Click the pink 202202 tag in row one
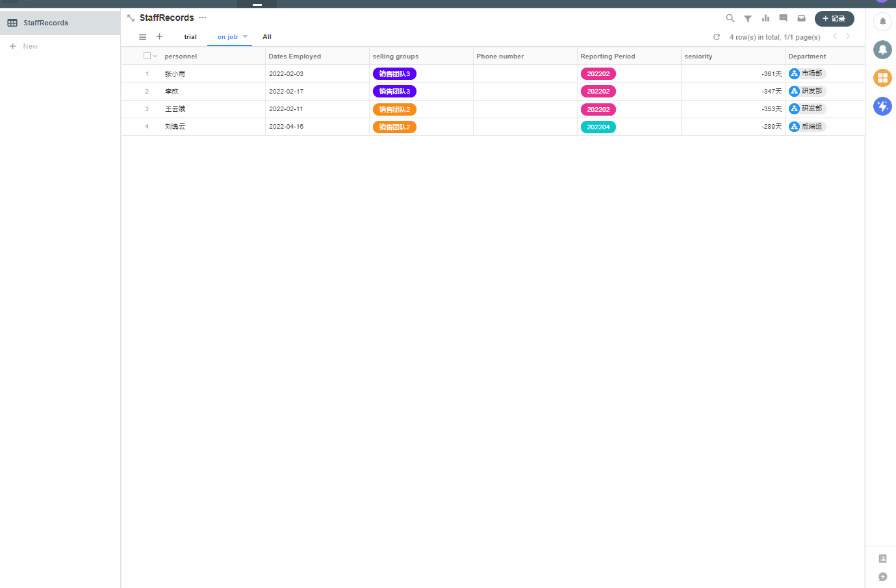This screenshot has width=896, height=588. (x=598, y=74)
